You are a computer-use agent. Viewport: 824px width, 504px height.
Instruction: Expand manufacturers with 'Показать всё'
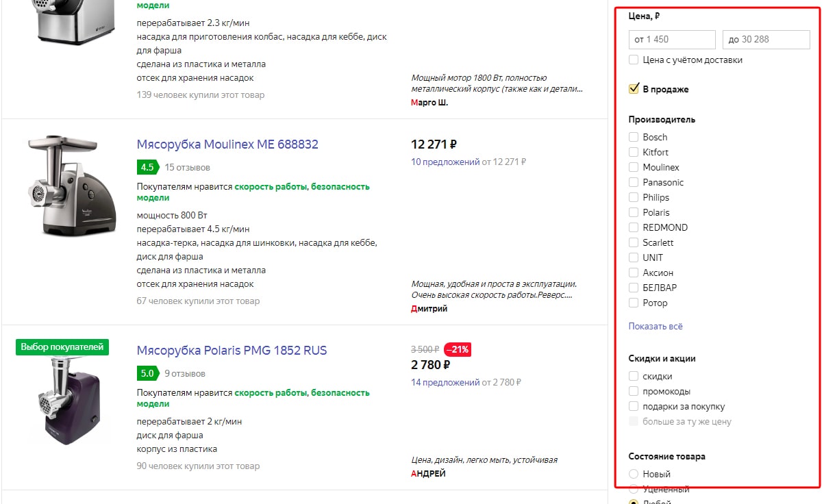(x=656, y=327)
